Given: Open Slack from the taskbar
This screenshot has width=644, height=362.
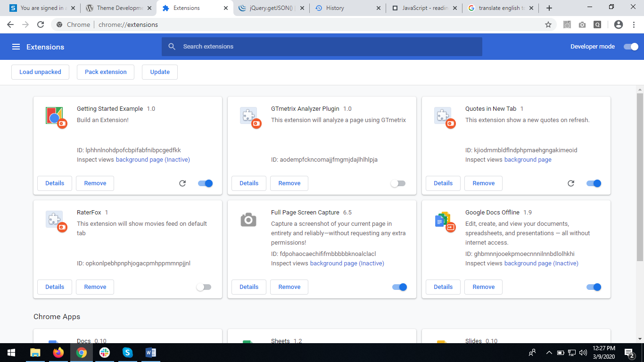Looking at the screenshot, I should click(x=105, y=353).
